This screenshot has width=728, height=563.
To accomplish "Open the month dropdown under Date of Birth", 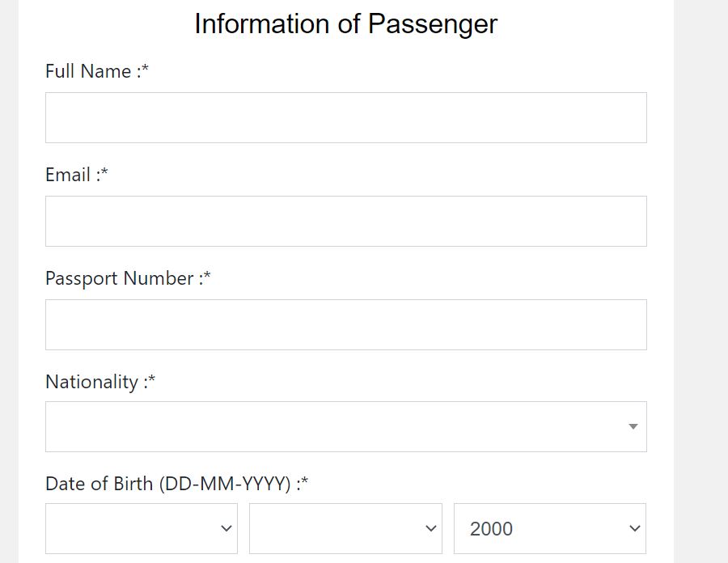I will click(345, 528).
